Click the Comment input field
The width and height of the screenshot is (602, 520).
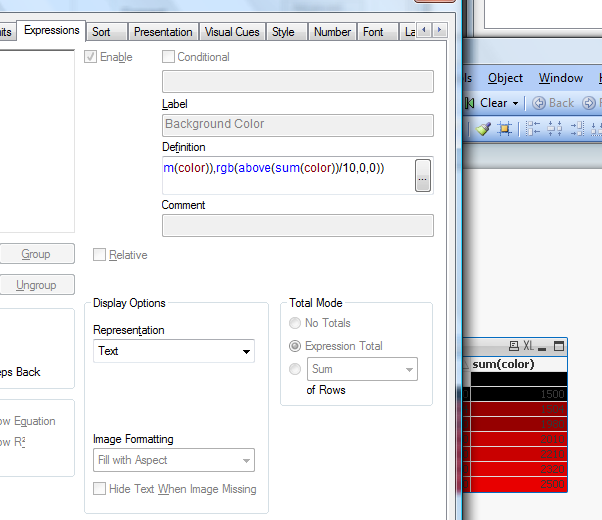click(x=298, y=225)
